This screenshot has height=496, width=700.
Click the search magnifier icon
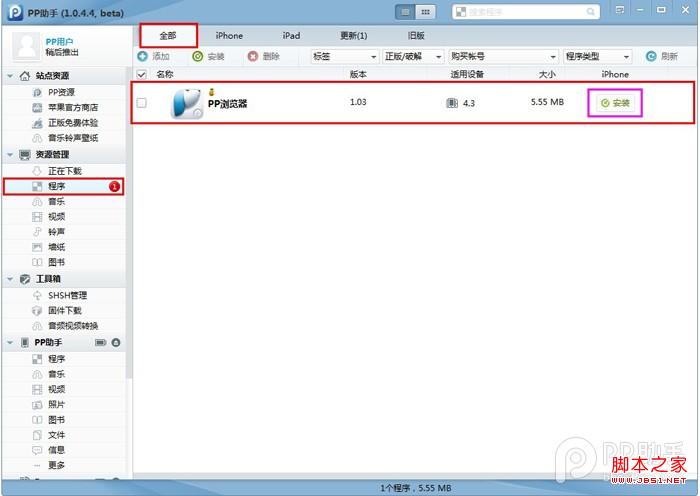click(590, 12)
